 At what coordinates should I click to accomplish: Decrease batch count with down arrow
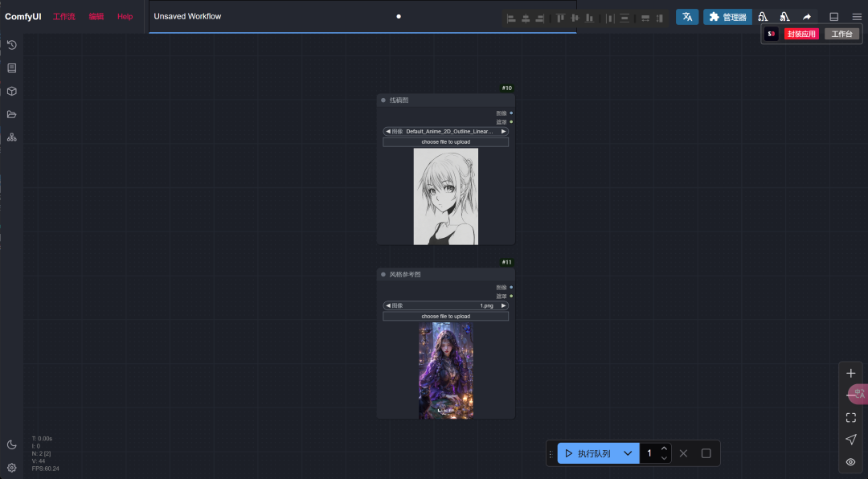click(665, 459)
